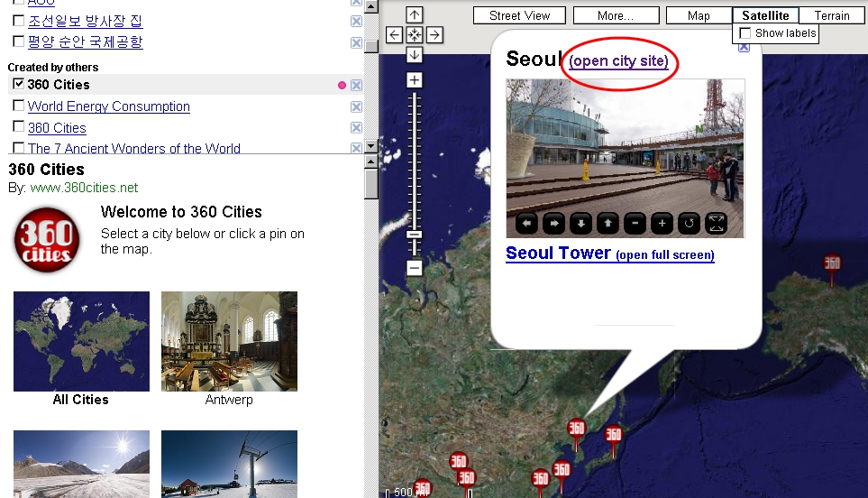This screenshot has width=868, height=498.
Task: Select the All Cities thumbnail
Action: (x=81, y=341)
